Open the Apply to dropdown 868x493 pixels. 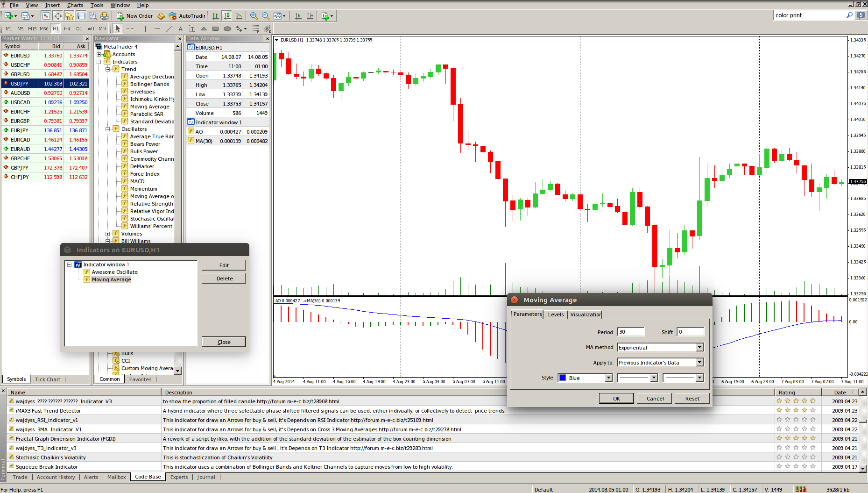pyautogui.click(x=699, y=363)
